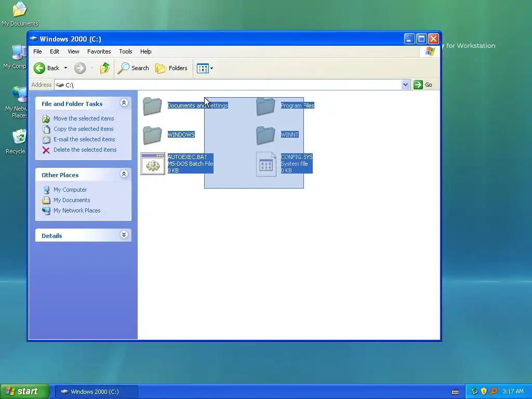
Task: Select the AUTOEXEC.BAT file icon
Action: click(153, 164)
